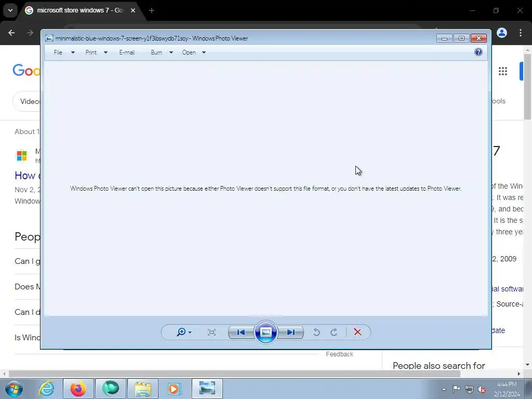Viewport: 532px width, 399px height.
Task: Select the microsoft store windows 7 Chrome tab
Action: click(x=79, y=10)
